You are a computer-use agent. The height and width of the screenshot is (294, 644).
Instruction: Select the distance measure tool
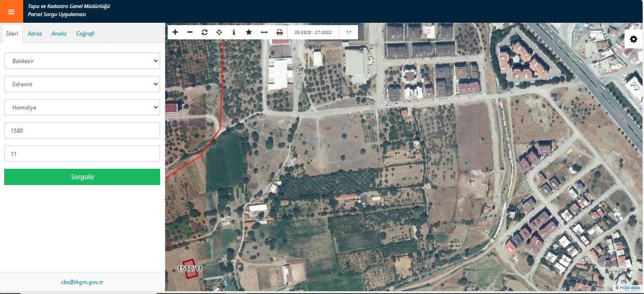pos(264,32)
